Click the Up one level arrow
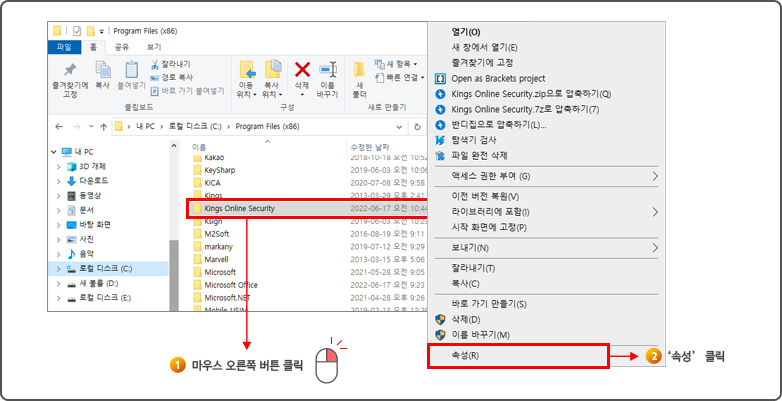Viewport: 782px width, 401px height. [x=104, y=127]
